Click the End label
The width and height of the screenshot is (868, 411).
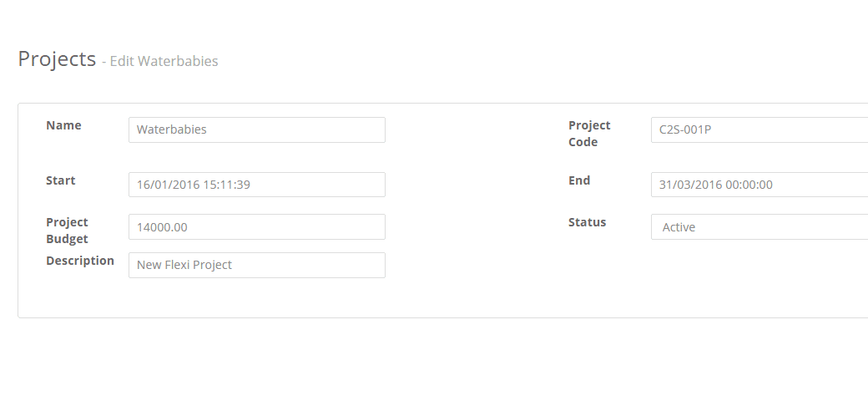pos(579,180)
